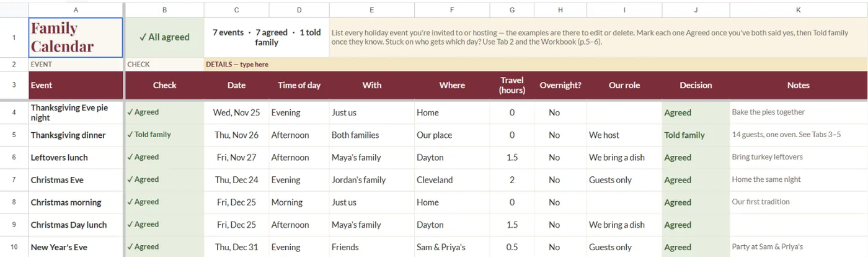Click the travel hours value 0.5
The height and width of the screenshot is (257, 868).
511,246
